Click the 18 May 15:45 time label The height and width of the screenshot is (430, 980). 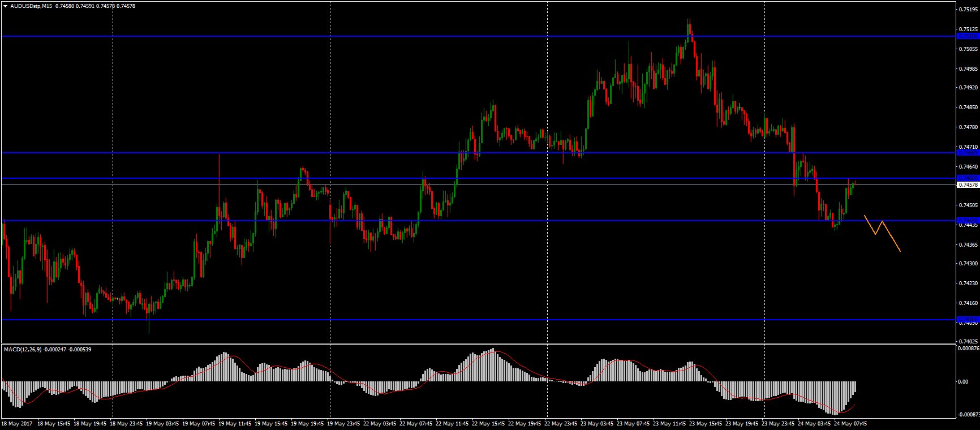[54, 423]
